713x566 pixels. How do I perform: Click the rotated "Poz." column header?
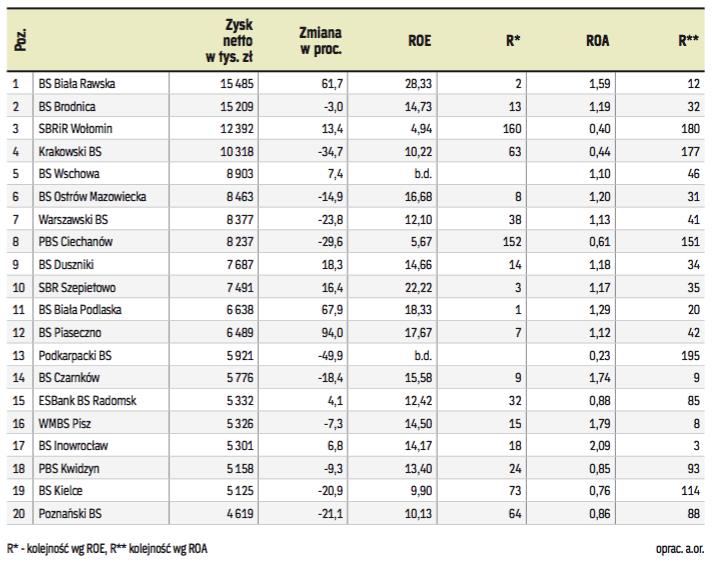pos(20,42)
